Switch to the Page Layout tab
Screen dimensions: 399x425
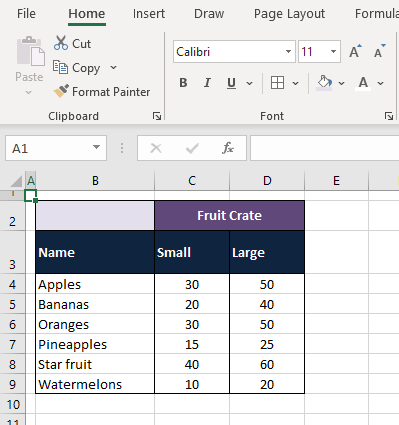(x=289, y=14)
